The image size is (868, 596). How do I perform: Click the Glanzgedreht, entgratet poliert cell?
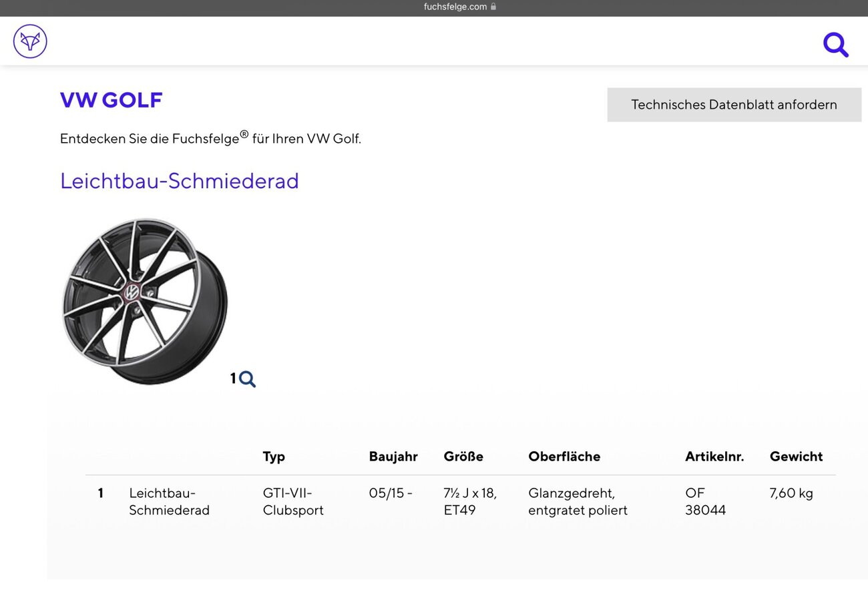pos(578,502)
